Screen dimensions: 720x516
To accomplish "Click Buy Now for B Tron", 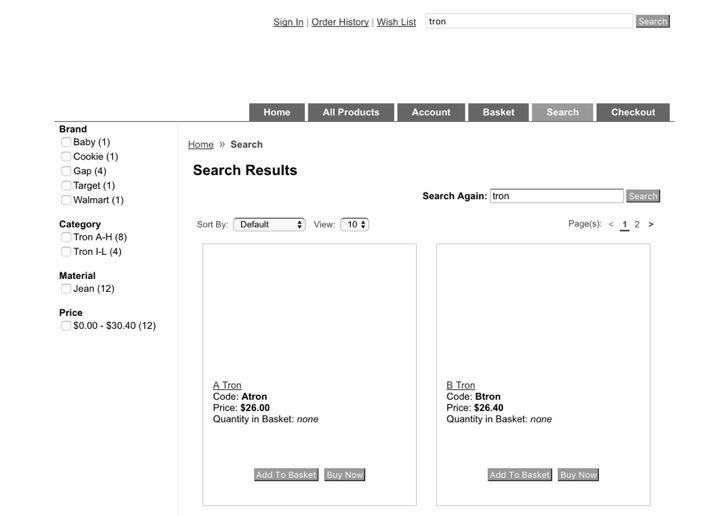I will [579, 475].
